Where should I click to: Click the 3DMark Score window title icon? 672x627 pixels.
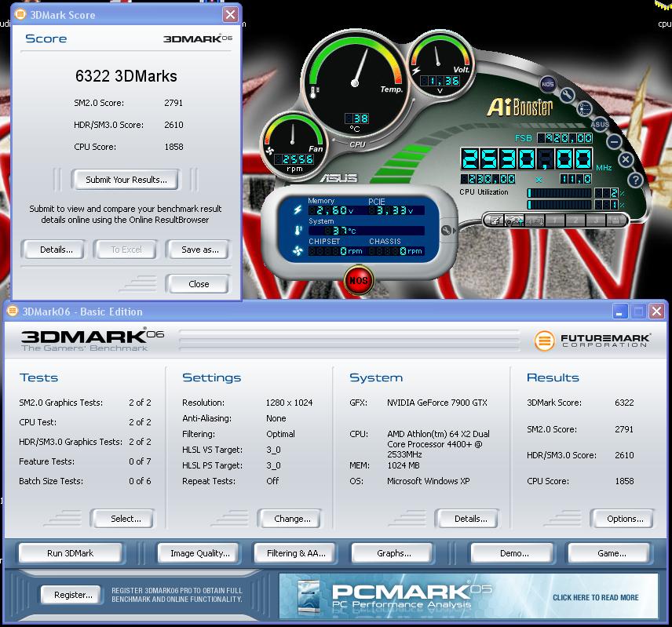pyautogui.click(x=20, y=14)
